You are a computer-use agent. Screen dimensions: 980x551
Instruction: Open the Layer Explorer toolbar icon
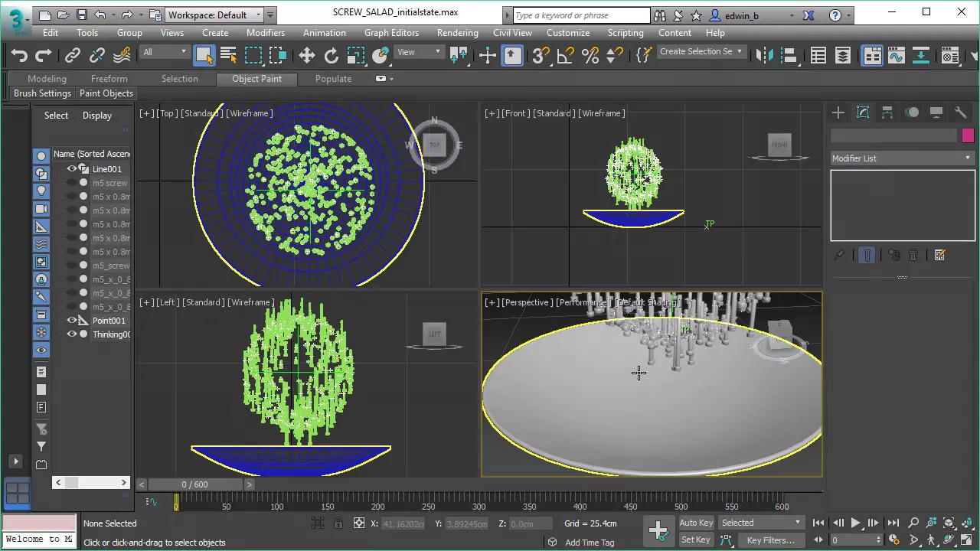click(843, 55)
